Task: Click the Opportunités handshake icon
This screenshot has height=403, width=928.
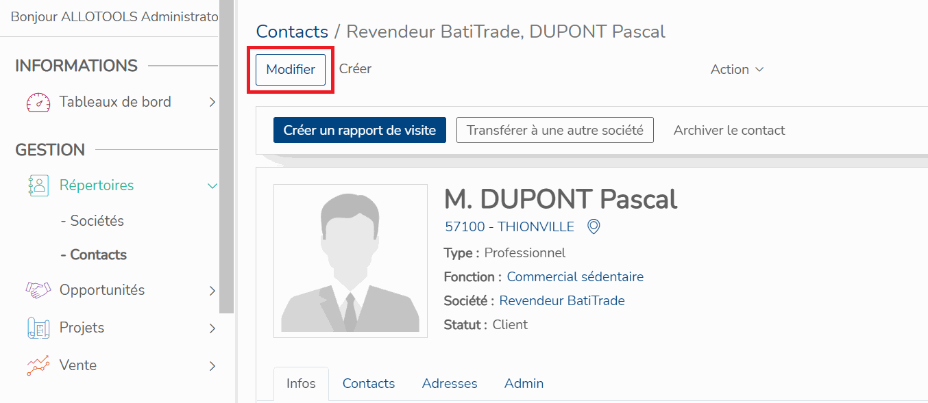Action: 38,290
